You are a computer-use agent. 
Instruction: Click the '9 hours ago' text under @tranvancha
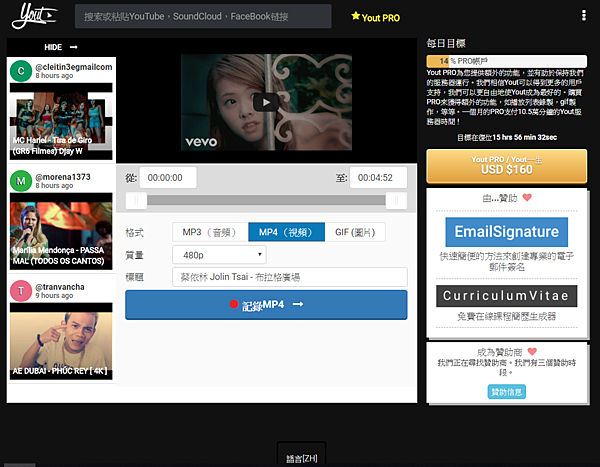click(54, 296)
